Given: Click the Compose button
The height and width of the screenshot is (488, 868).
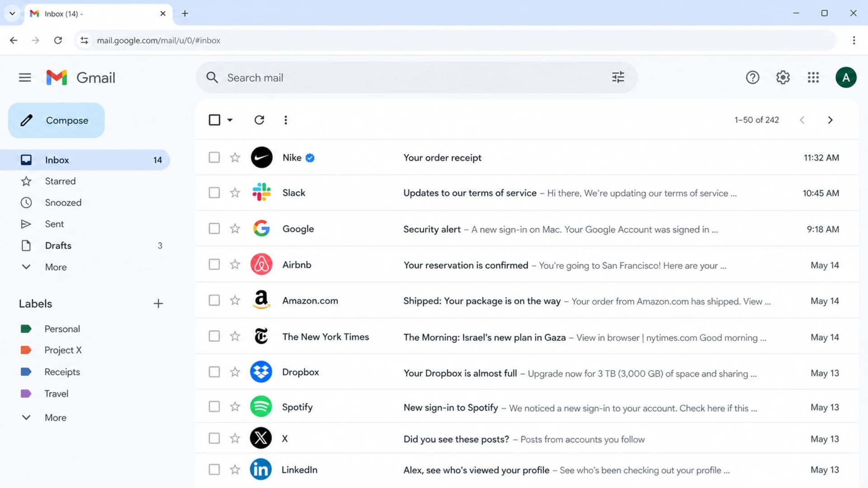Looking at the screenshot, I should click(57, 120).
